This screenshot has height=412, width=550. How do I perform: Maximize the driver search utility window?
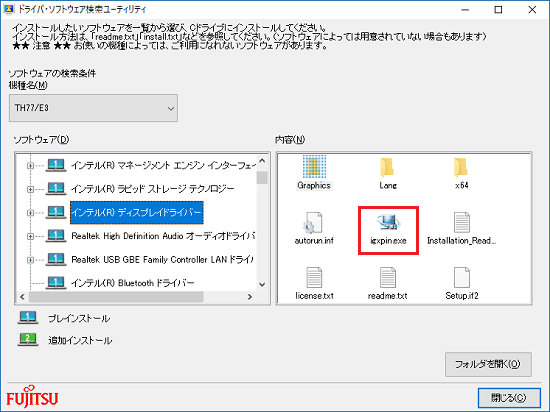pyautogui.click(x=498, y=10)
